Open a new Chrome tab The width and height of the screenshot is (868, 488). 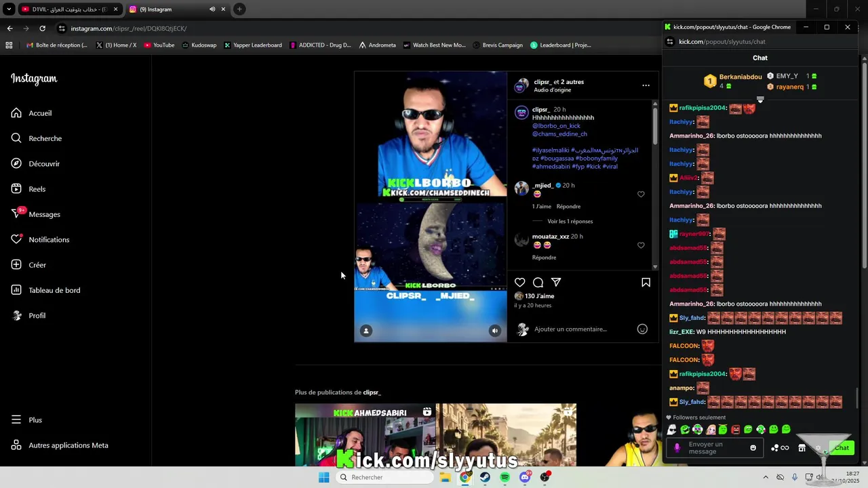pyautogui.click(x=239, y=9)
